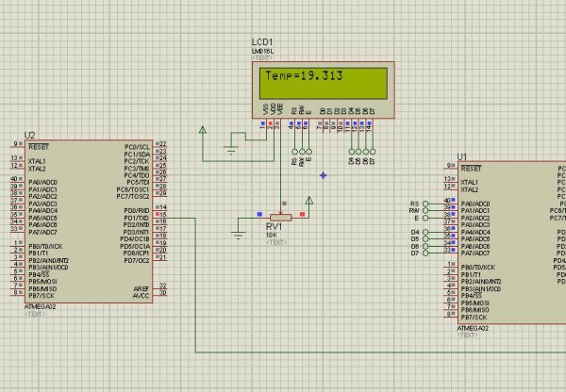This screenshot has width=566, height=392.
Task: Select the D5 terminal beside U1
Action: point(425,239)
